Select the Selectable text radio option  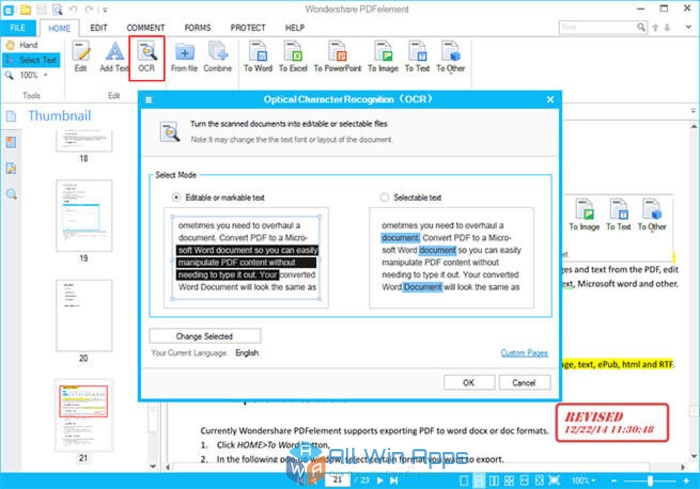(x=384, y=197)
